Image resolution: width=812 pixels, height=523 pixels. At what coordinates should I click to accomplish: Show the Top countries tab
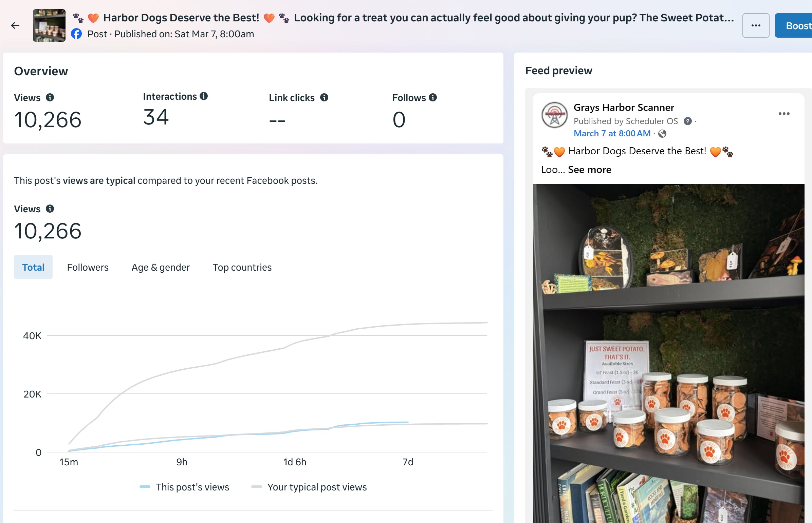(242, 267)
